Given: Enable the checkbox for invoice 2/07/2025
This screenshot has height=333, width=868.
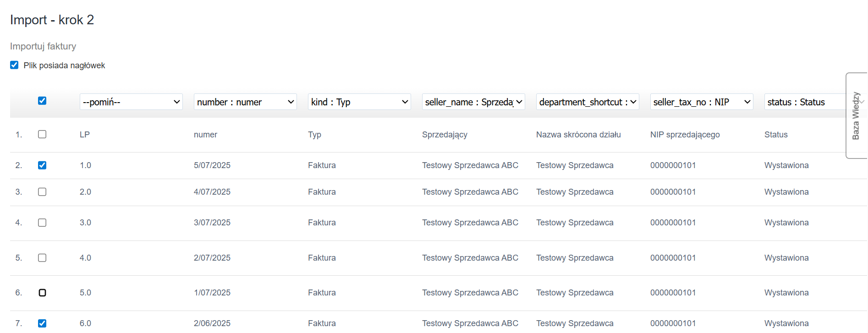Looking at the screenshot, I should pyautogui.click(x=42, y=258).
